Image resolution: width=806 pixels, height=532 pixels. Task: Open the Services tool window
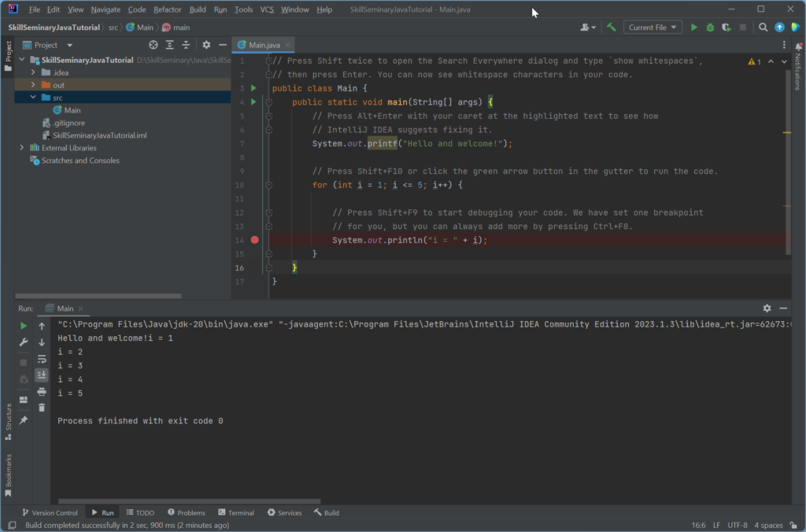point(284,512)
